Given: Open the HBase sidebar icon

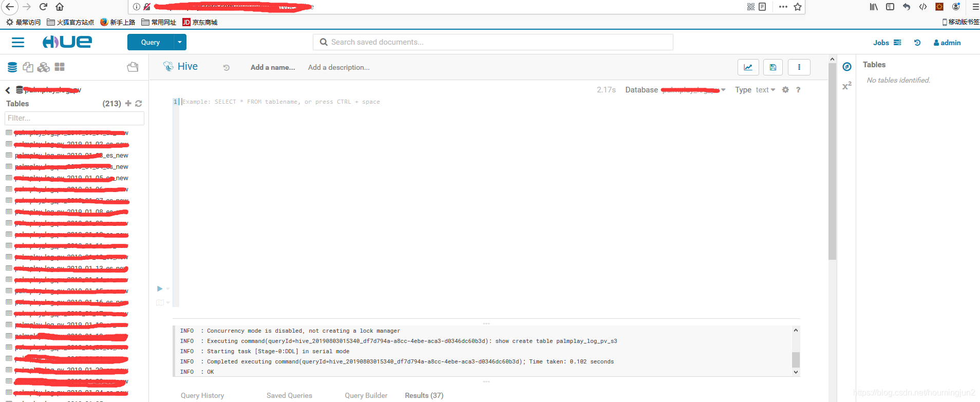Looking at the screenshot, I should tap(44, 67).
